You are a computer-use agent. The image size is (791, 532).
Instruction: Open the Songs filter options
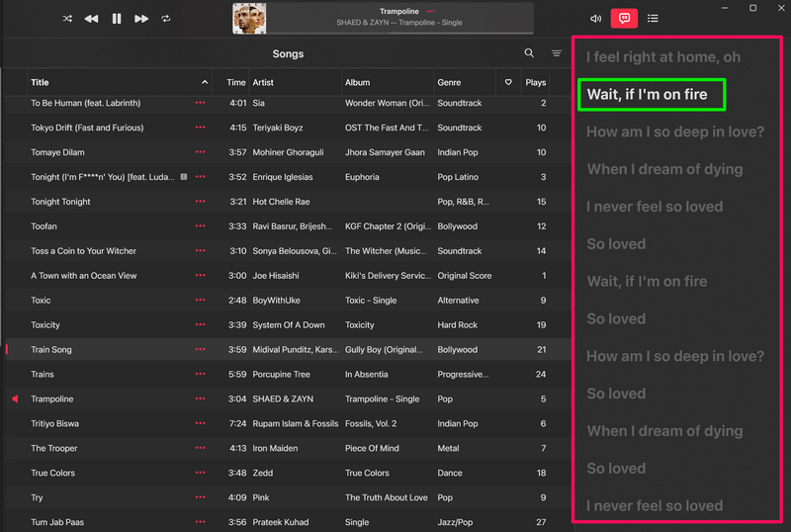557,53
